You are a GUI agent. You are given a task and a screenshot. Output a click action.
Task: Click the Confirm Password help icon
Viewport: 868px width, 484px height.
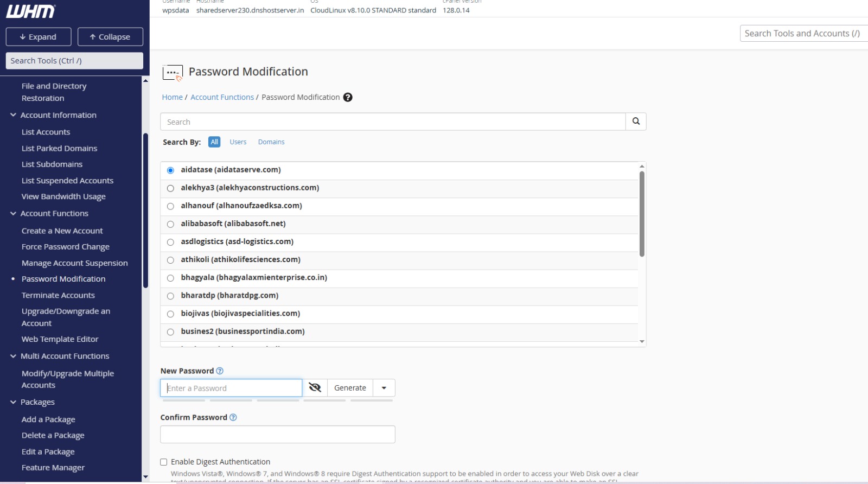(x=233, y=417)
